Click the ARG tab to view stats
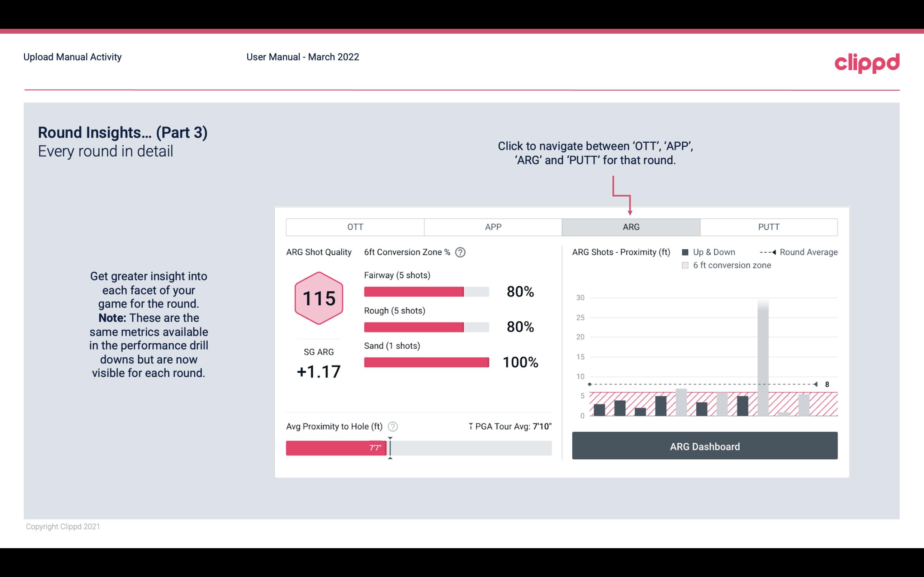924x577 pixels. [x=631, y=227]
